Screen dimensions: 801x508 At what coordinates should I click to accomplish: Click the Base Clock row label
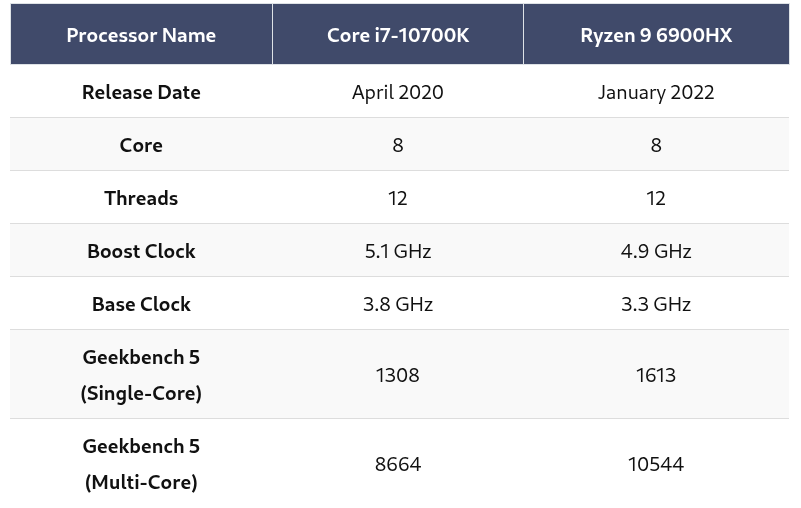(141, 304)
